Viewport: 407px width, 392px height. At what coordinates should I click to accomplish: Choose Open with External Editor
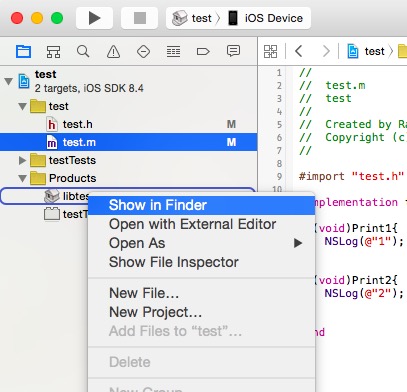pyautogui.click(x=201, y=224)
